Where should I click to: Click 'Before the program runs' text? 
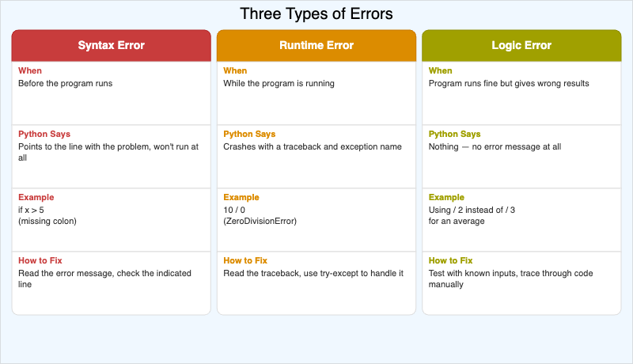(66, 83)
